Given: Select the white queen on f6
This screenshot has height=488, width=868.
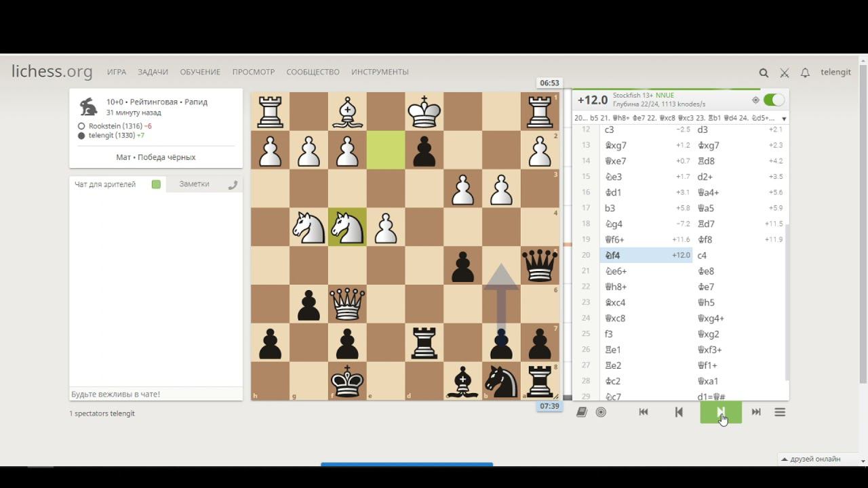Looking at the screenshot, I should [347, 304].
